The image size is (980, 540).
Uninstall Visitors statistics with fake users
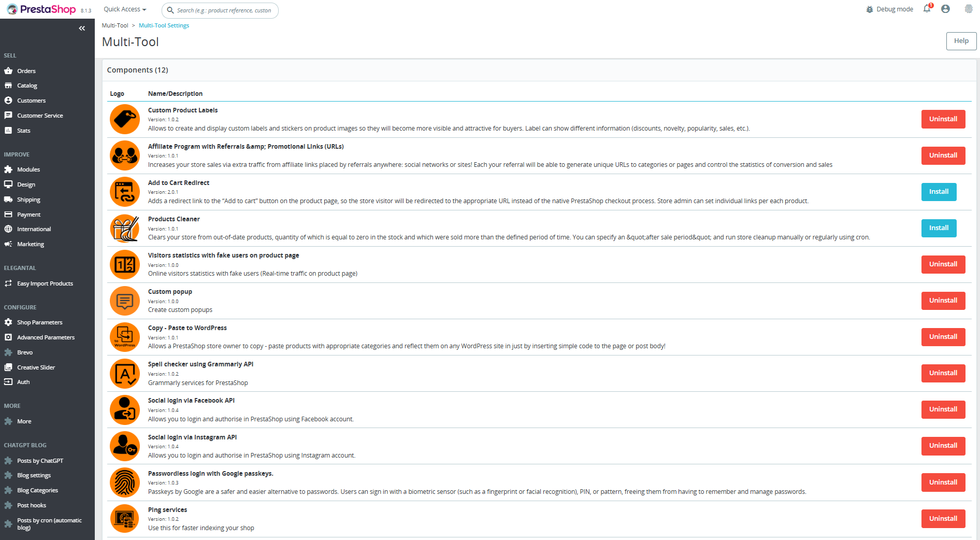pyautogui.click(x=943, y=264)
